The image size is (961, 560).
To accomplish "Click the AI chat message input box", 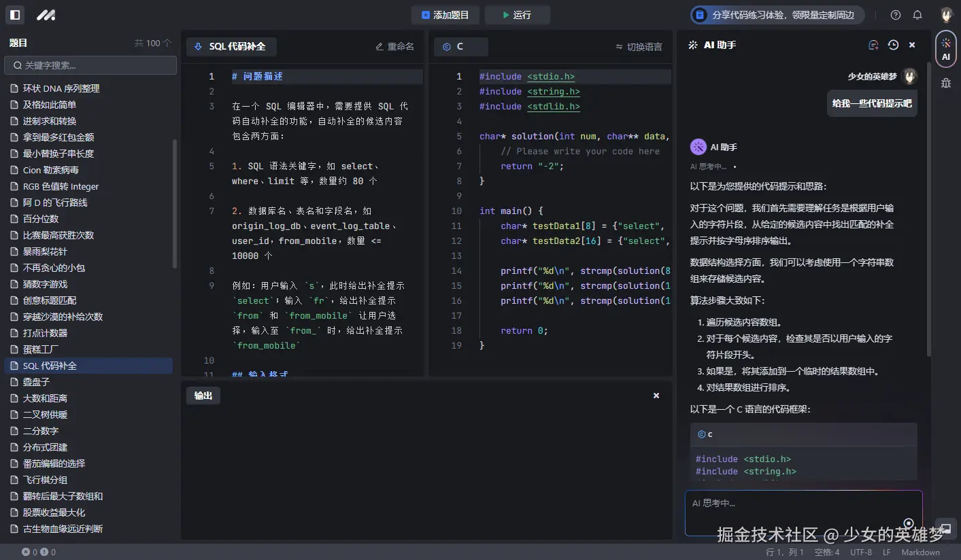I will (803, 513).
